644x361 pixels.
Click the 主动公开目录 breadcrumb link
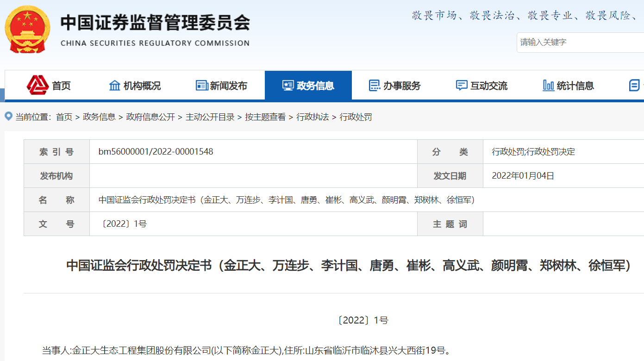[x=210, y=117]
